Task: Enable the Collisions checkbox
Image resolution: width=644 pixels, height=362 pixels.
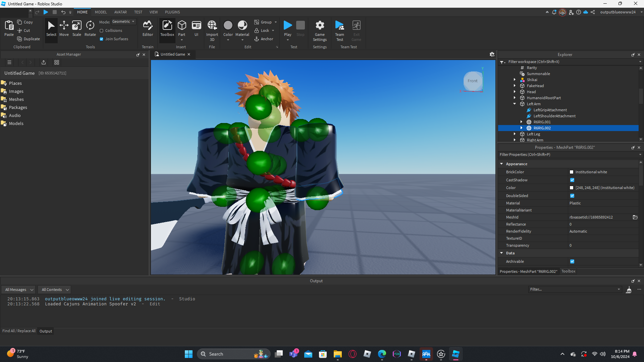Action: coord(102,31)
